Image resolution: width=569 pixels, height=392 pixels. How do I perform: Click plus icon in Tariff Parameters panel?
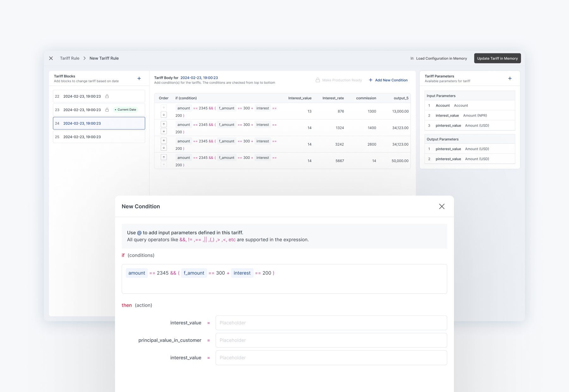tap(510, 78)
